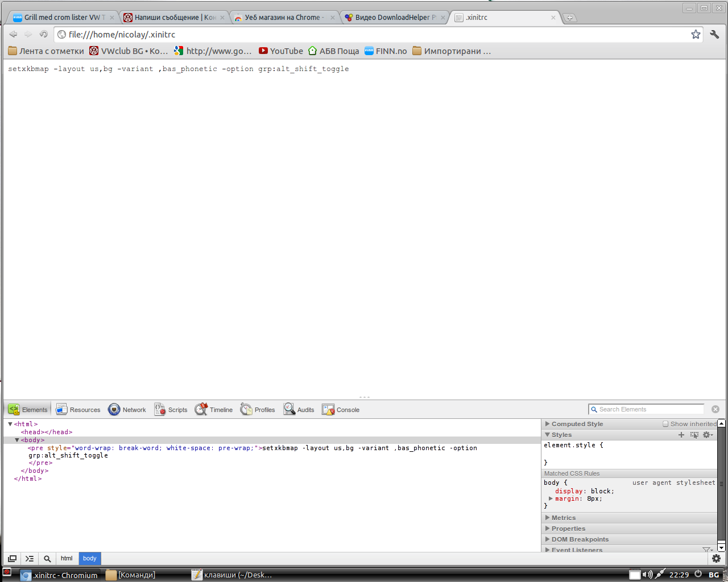Bookmark this page with the star icon
Screen dimensions: 728x582
pos(696,35)
